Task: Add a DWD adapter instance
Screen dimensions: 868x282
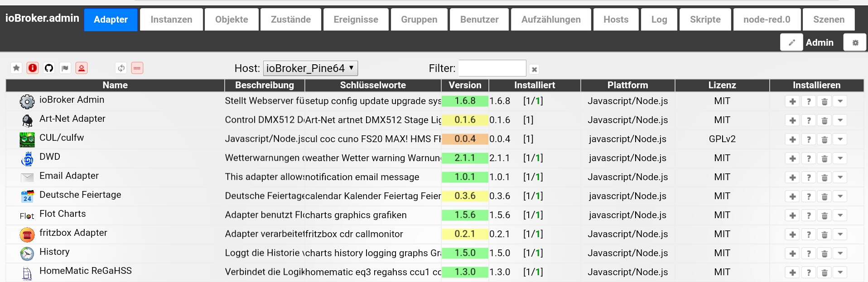Action: coord(792,158)
